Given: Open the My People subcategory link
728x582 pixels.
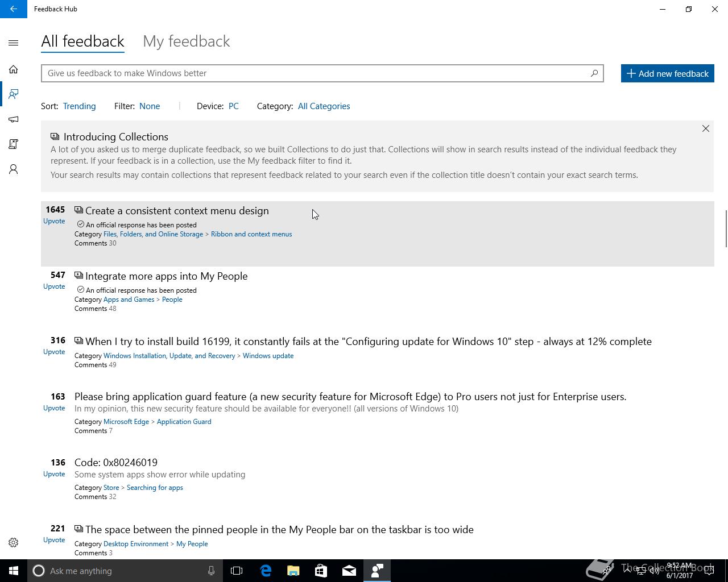Looking at the screenshot, I should (x=192, y=544).
